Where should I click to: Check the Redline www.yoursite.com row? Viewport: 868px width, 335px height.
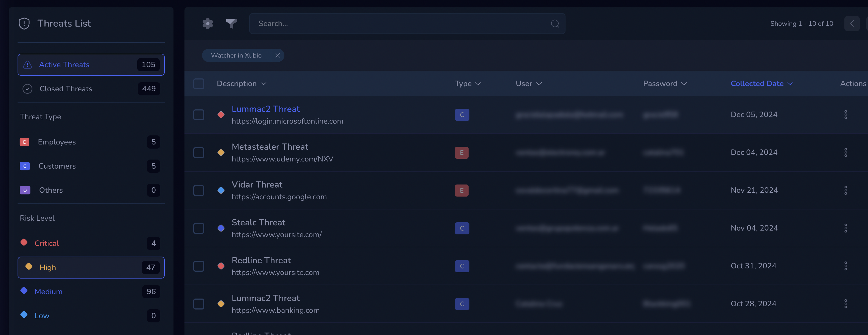click(199, 266)
